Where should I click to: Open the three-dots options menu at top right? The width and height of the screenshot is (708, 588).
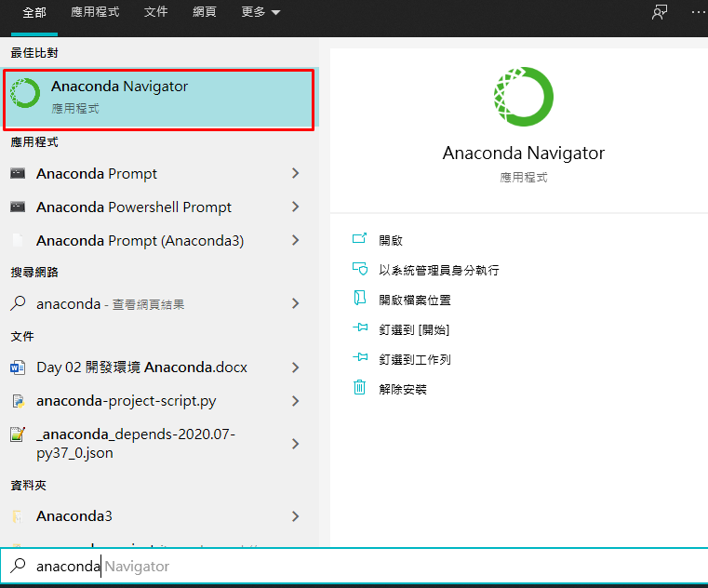click(699, 12)
